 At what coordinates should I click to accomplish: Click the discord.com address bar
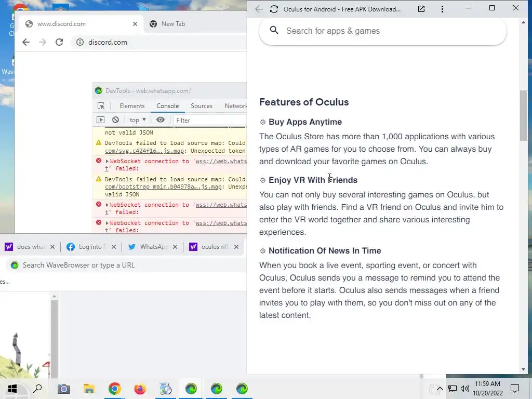[159, 42]
